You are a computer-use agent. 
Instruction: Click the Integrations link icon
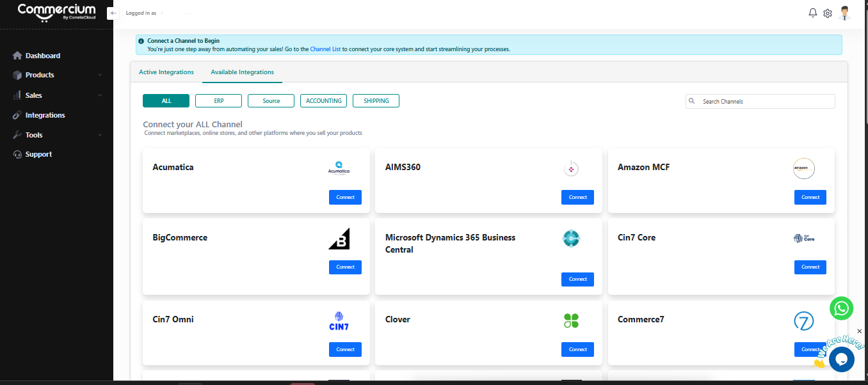(x=17, y=115)
